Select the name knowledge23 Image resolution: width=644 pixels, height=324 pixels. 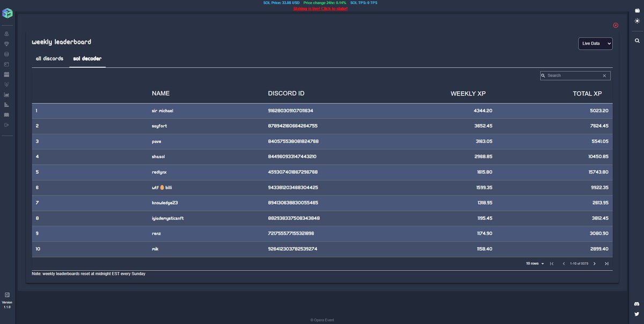point(165,203)
